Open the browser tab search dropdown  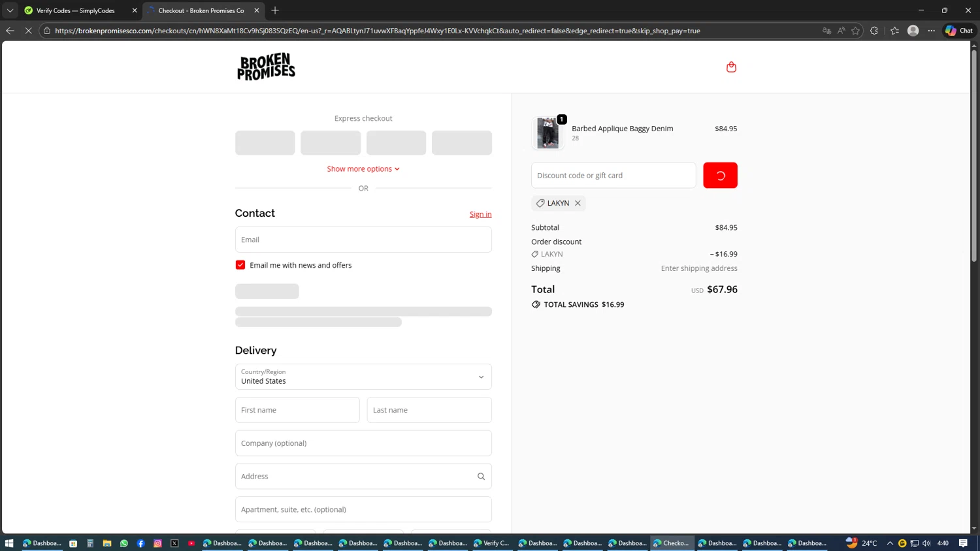pyautogui.click(x=10, y=10)
